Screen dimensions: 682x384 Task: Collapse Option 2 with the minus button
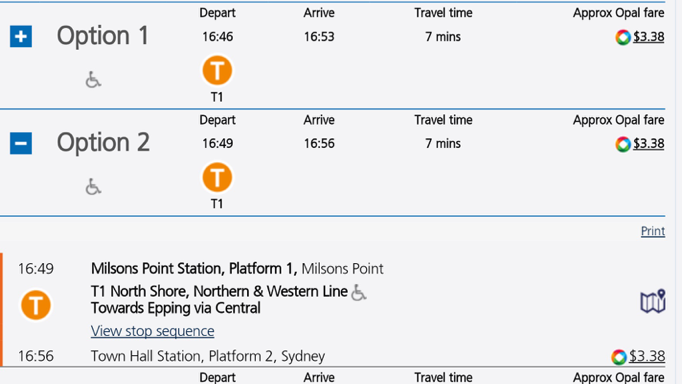coord(21,144)
